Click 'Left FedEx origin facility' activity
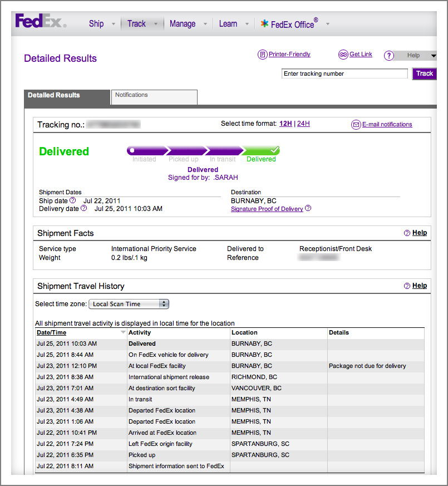This screenshot has height=486, width=448. point(160,444)
